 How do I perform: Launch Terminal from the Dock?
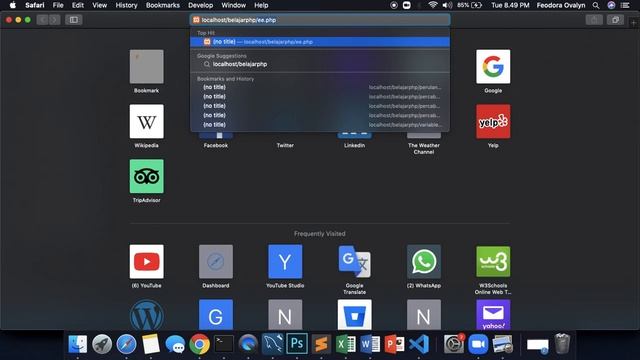224,344
